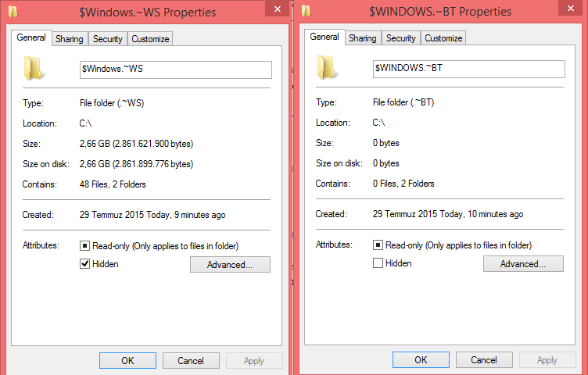Image resolution: width=588 pixels, height=375 pixels.
Task: Click the $WINDOWS.~BT folder name field
Action: point(468,69)
